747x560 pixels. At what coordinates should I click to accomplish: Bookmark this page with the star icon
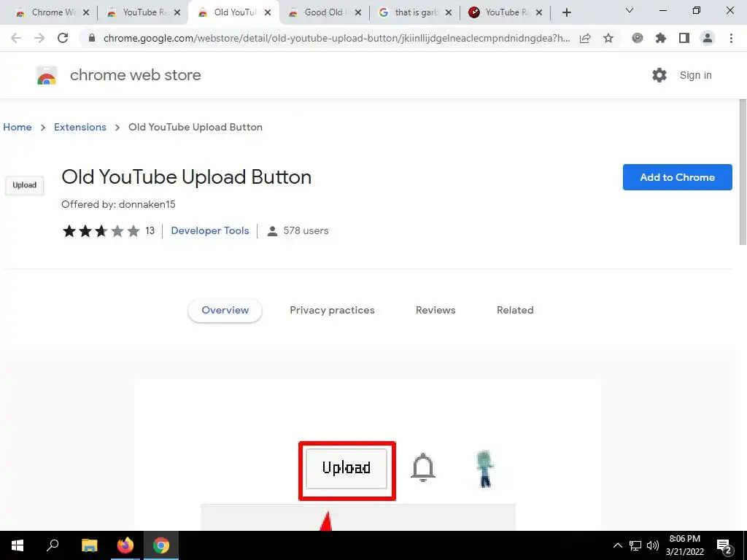pyautogui.click(x=608, y=38)
